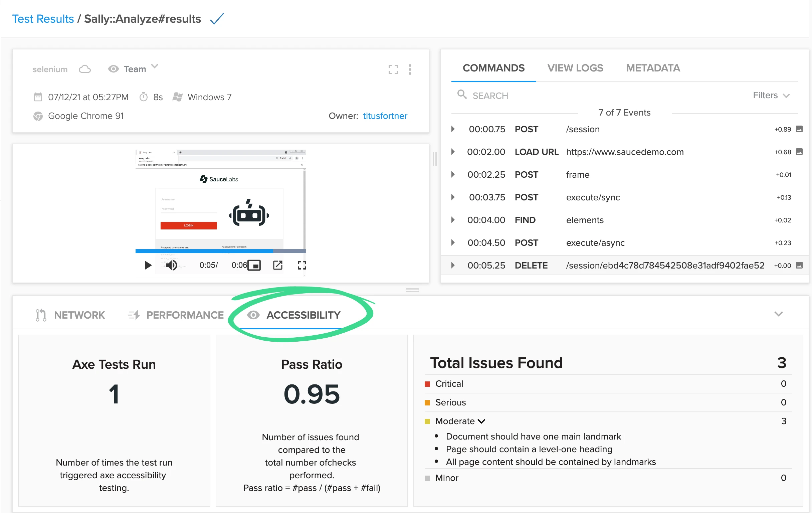812x513 pixels.
Task: View screenshot icon for DELETE session command
Action: coord(799,265)
